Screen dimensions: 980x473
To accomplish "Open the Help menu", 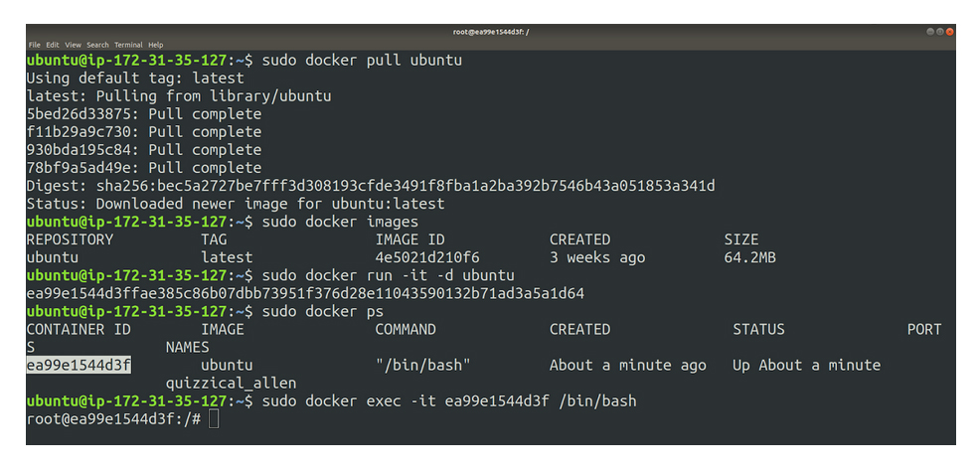I will pyautogui.click(x=156, y=45).
